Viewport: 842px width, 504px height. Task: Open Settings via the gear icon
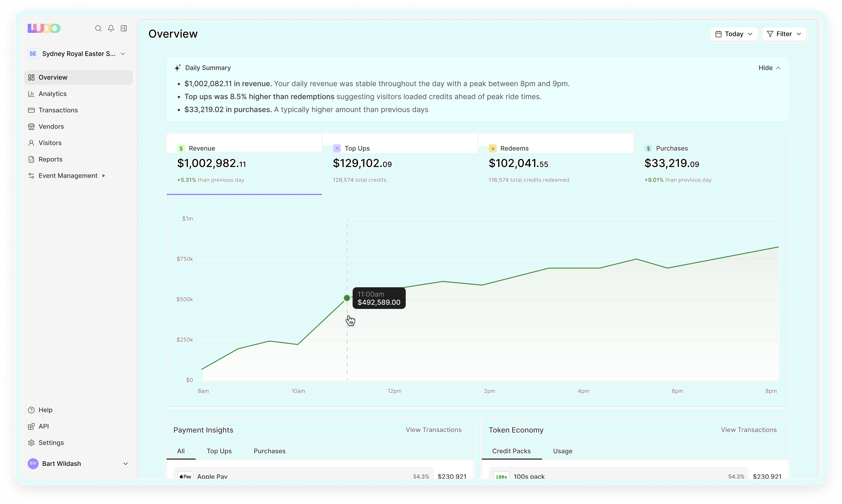[31, 442]
